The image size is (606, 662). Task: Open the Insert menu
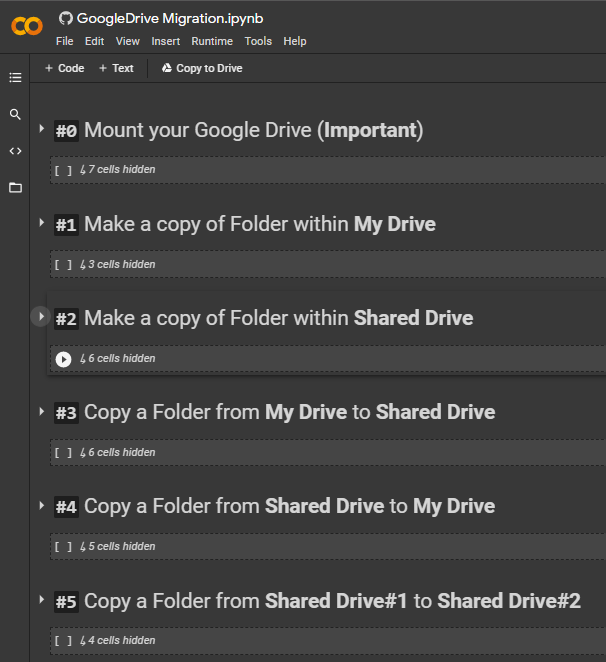166,41
